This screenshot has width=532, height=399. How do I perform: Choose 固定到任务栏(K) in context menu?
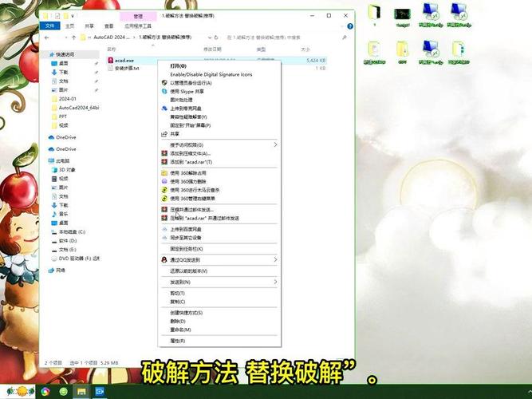[187, 249]
